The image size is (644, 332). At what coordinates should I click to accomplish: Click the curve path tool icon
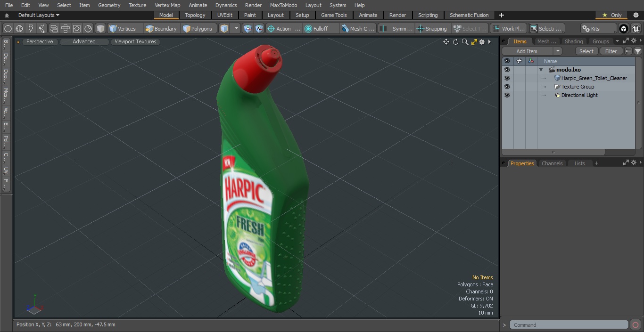(42, 29)
